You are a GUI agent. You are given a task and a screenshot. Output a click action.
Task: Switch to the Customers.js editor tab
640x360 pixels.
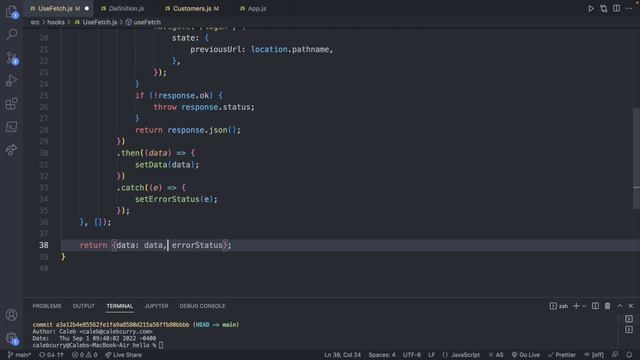(192, 8)
